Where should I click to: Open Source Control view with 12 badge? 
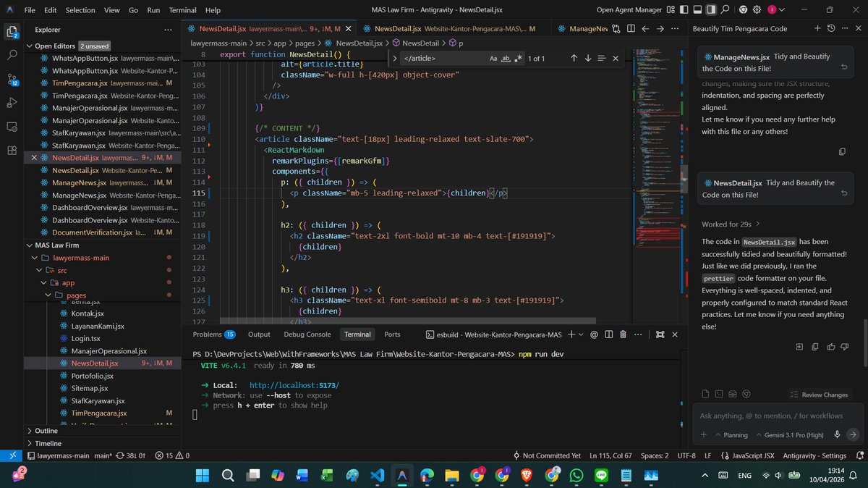[x=12, y=79]
